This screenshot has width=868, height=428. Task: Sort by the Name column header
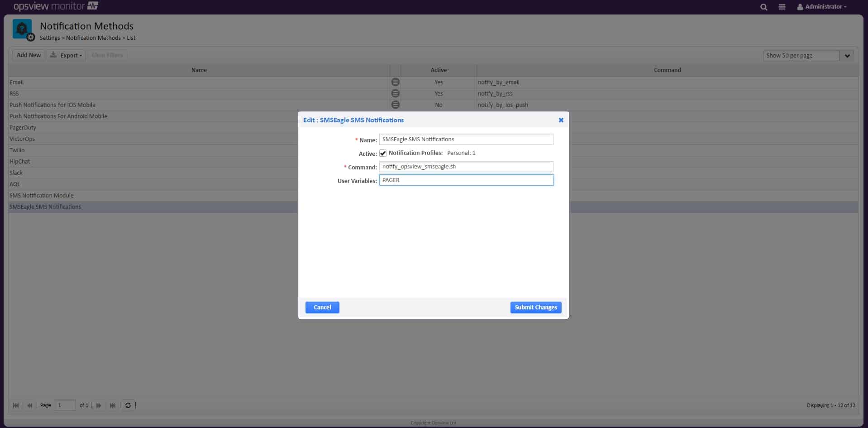(x=199, y=70)
